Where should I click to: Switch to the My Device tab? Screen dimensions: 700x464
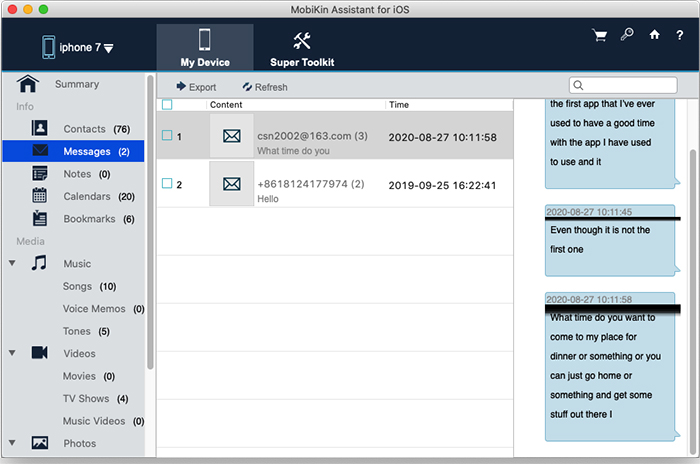(205, 47)
